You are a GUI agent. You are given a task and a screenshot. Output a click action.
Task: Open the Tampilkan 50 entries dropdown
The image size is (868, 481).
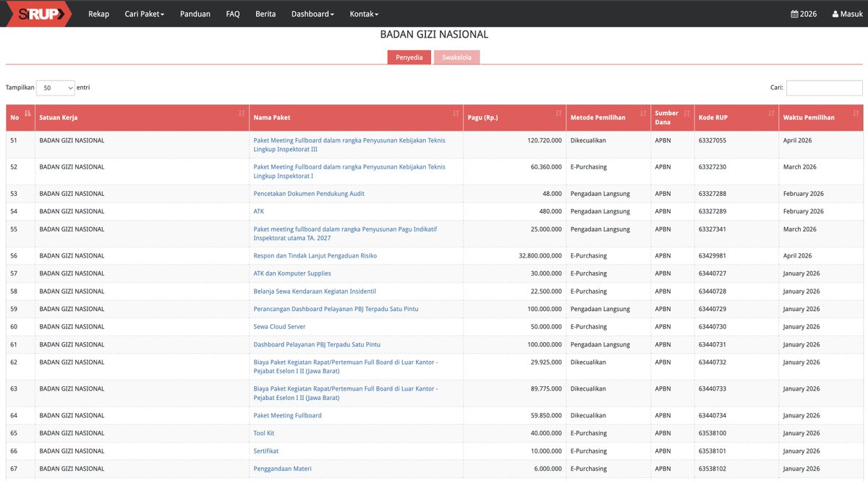56,88
